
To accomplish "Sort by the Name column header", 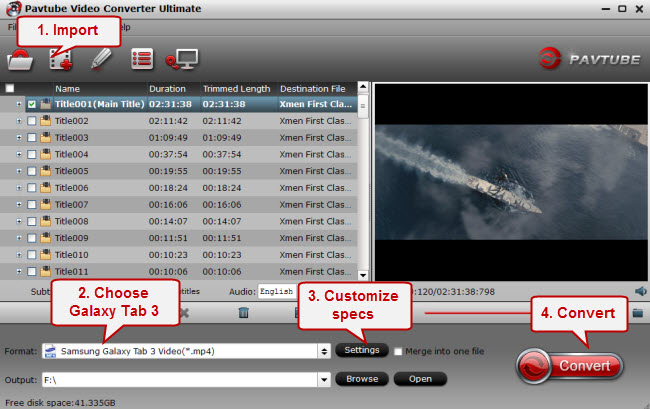I will 68,89.
